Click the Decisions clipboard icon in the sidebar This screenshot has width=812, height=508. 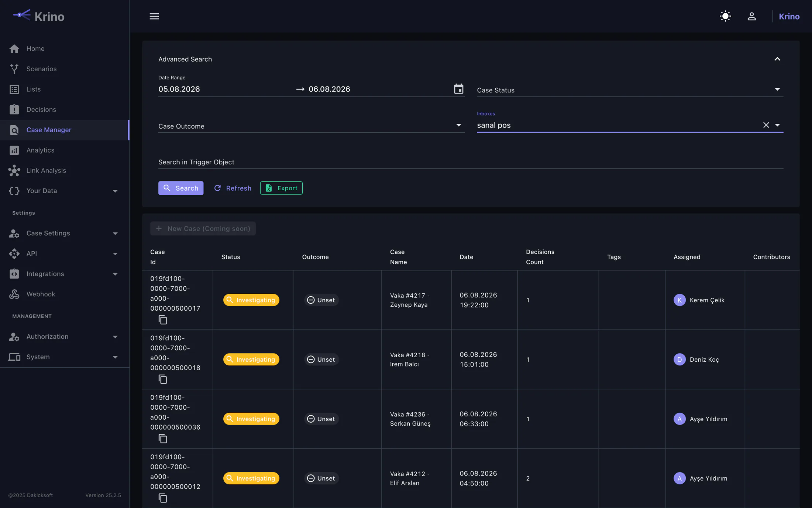[x=14, y=109]
